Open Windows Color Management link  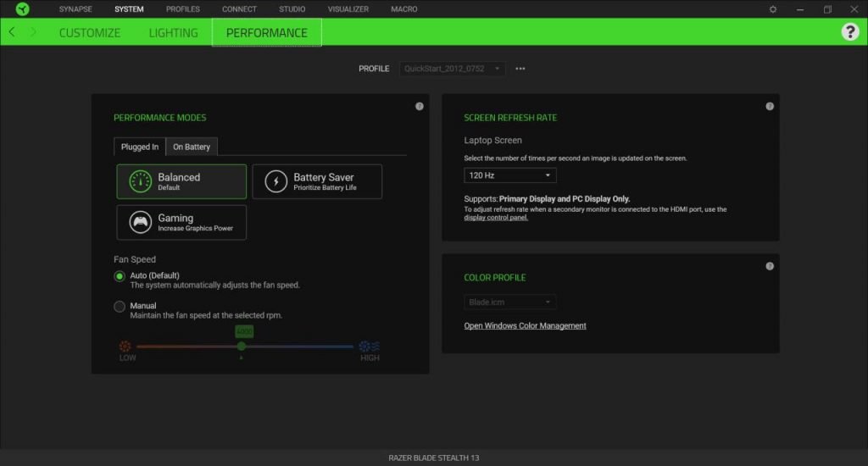525,325
